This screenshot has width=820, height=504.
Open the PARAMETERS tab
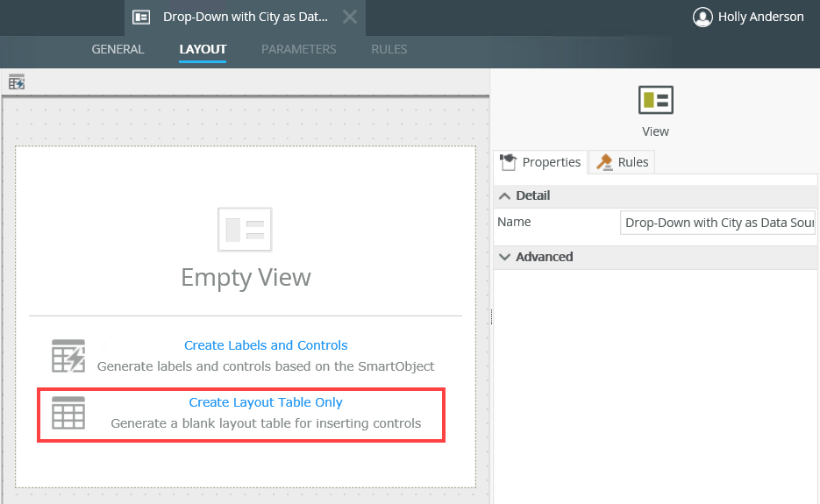298,49
